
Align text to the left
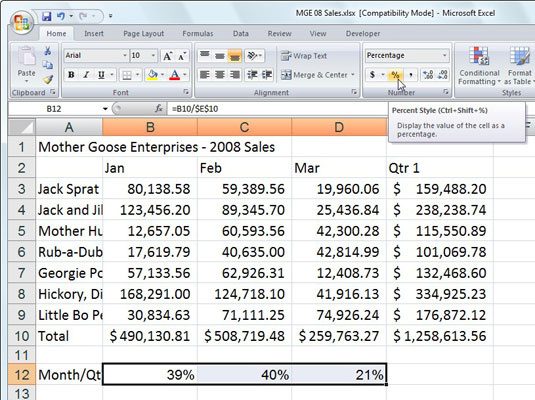pos(205,75)
